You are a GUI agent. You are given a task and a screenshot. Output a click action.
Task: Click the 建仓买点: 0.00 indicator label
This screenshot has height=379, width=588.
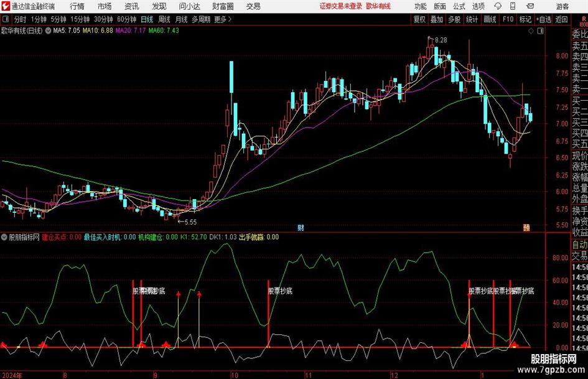pos(62,237)
